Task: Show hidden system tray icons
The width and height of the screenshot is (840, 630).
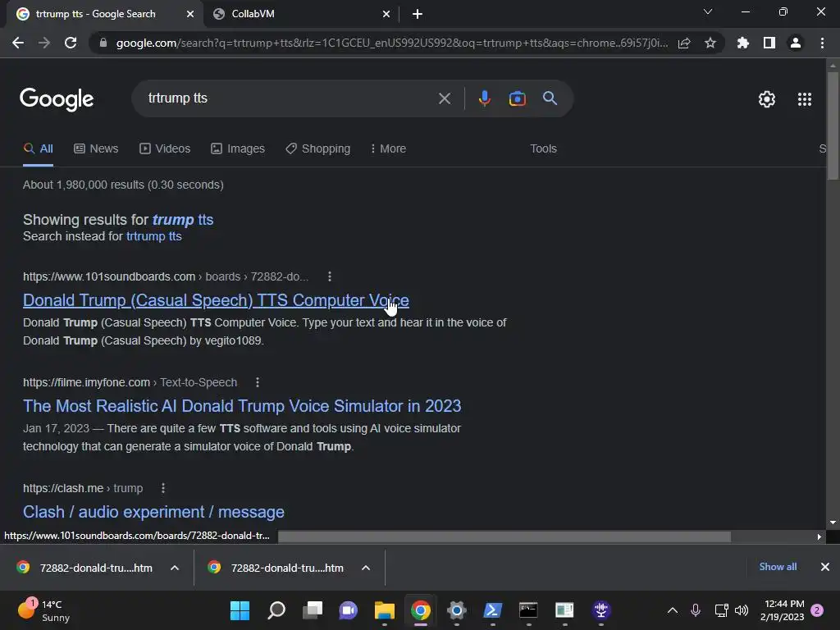Action: point(673,610)
